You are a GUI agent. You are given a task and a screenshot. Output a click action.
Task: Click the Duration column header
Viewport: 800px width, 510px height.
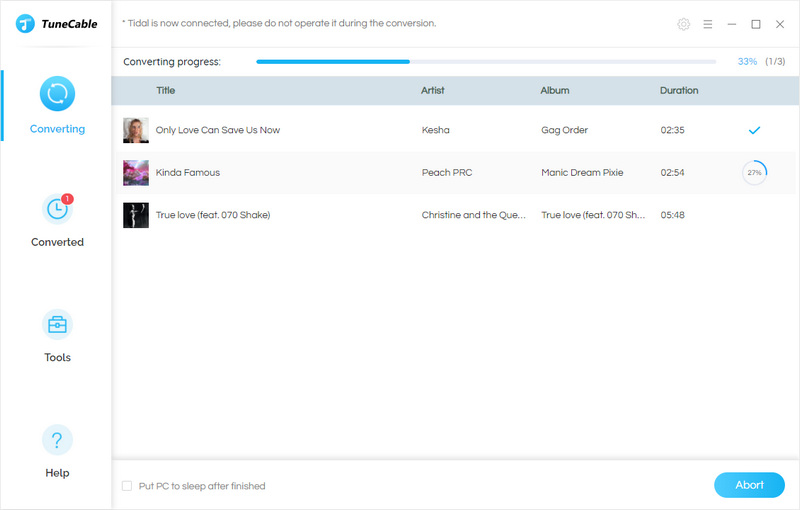coord(679,90)
